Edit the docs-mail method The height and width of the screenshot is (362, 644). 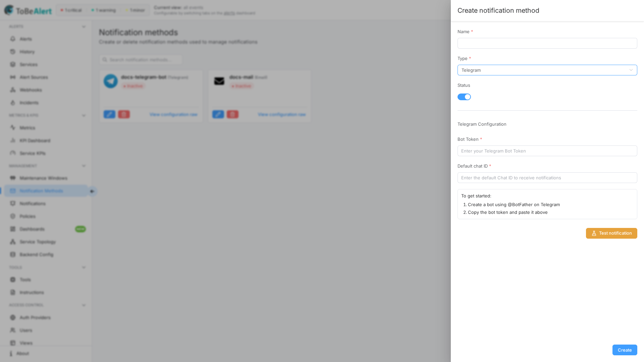pyautogui.click(x=218, y=114)
